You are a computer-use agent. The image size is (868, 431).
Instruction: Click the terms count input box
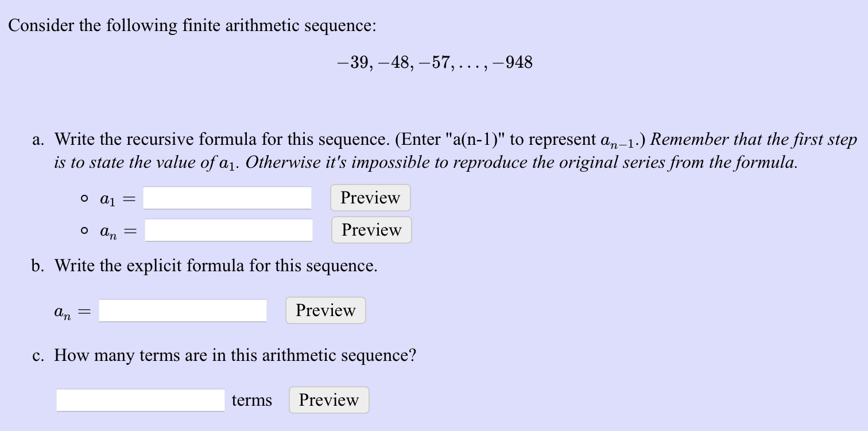pos(139,400)
